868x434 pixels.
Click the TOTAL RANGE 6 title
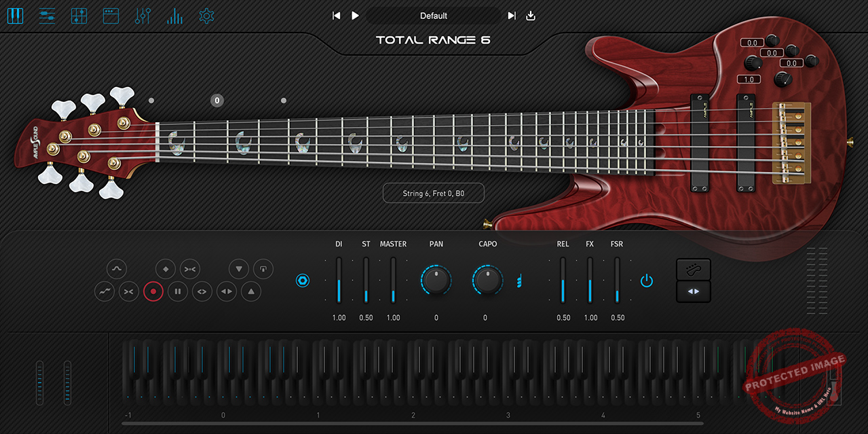[434, 40]
